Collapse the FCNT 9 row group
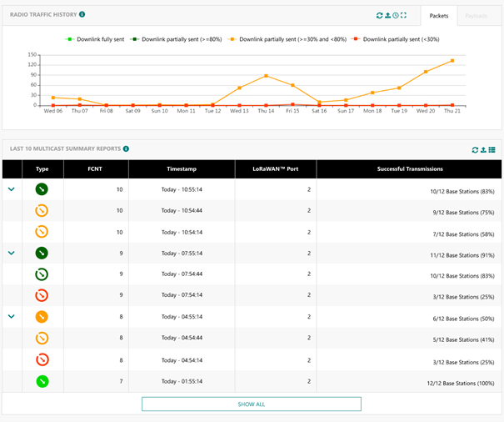This screenshot has height=422, width=504. (12, 252)
